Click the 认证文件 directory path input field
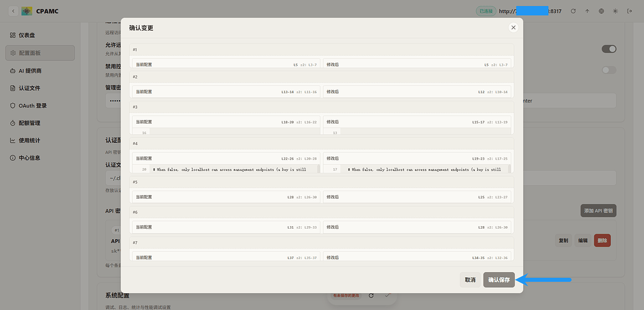This screenshot has height=310, width=644. (x=113, y=178)
